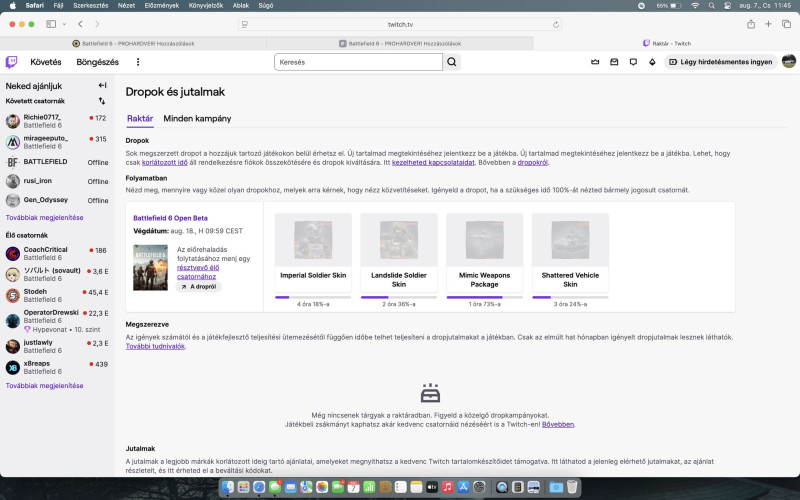Open the Ablak menu

tap(241, 6)
